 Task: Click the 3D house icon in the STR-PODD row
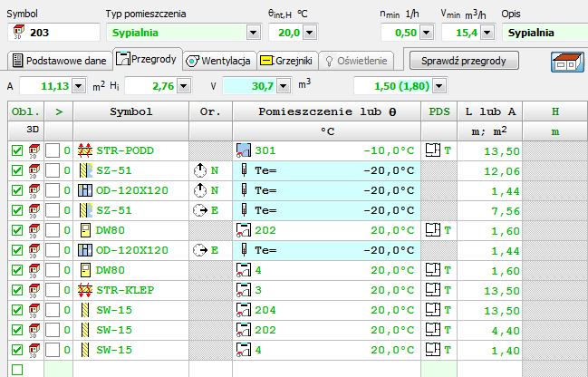pyautogui.click(x=34, y=150)
